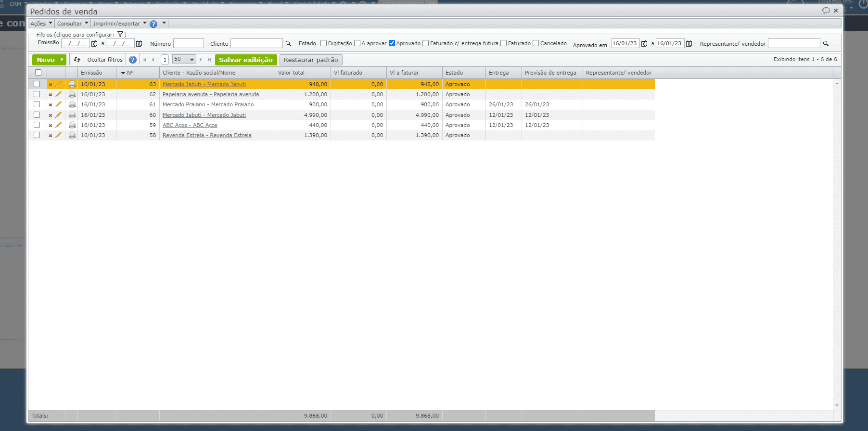Print order 63 using its printer icon
Image resolution: width=868 pixels, height=431 pixels.
coord(72,84)
